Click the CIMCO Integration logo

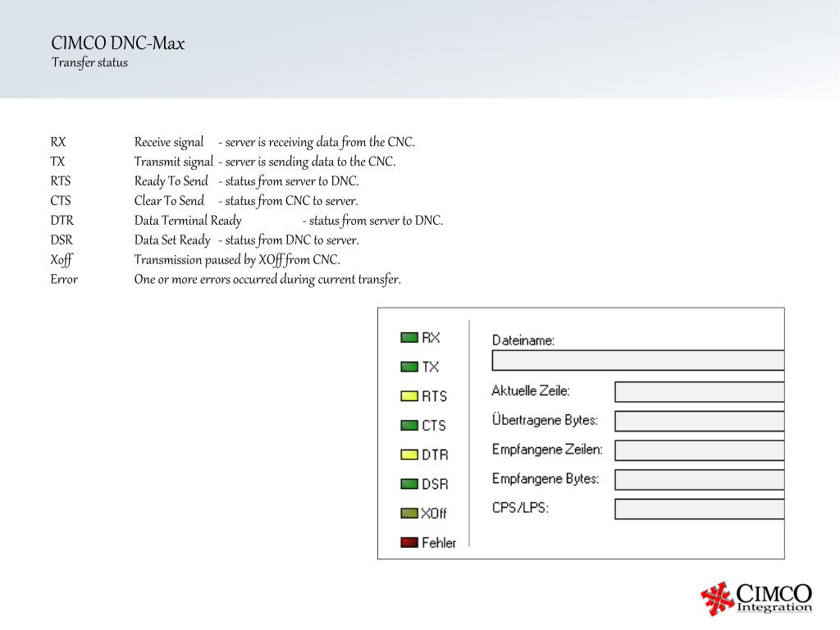[x=756, y=598]
